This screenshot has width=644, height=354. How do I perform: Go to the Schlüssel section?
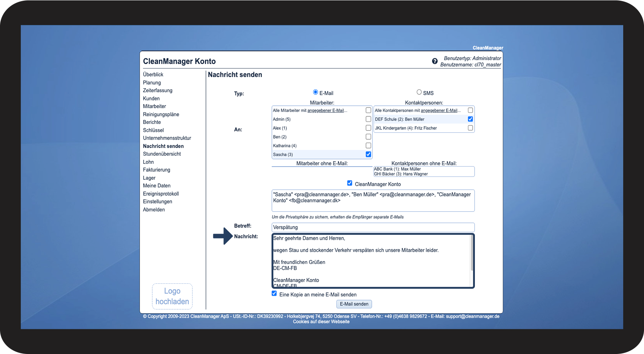click(153, 130)
